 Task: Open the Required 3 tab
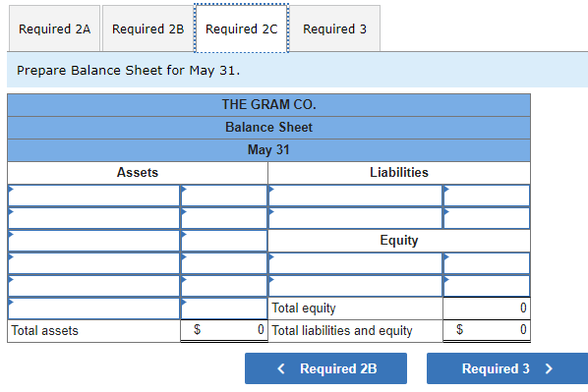click(334, 28)
